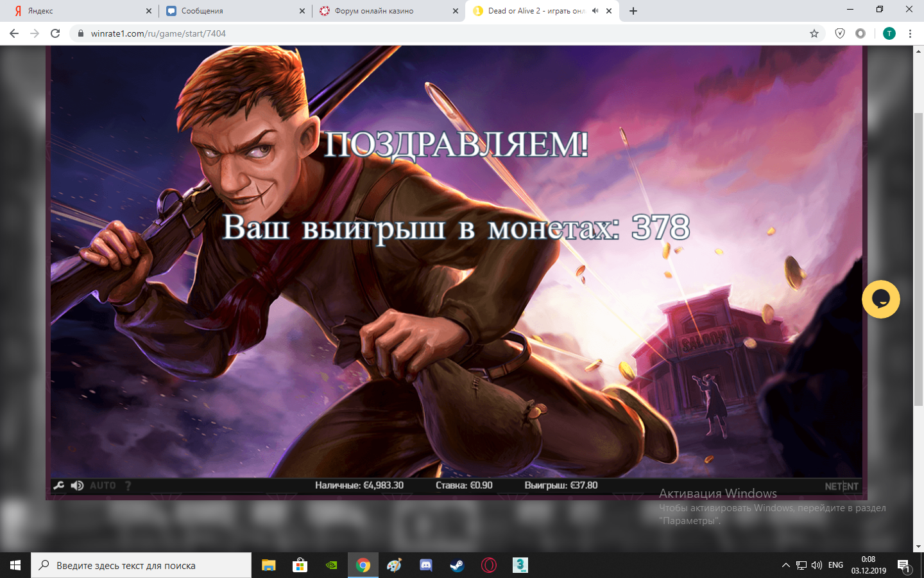Launch NVIDIA GeForce Experience from the taskbar
Image resolution: width=924 pixels, height=578 pixels.
pos(332,565)
